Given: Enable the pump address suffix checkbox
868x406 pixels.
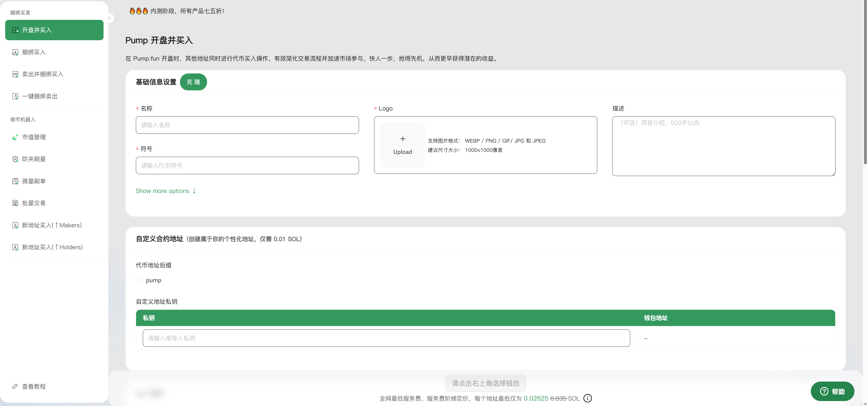Looking at the screenshot, I should pos(139,280).
